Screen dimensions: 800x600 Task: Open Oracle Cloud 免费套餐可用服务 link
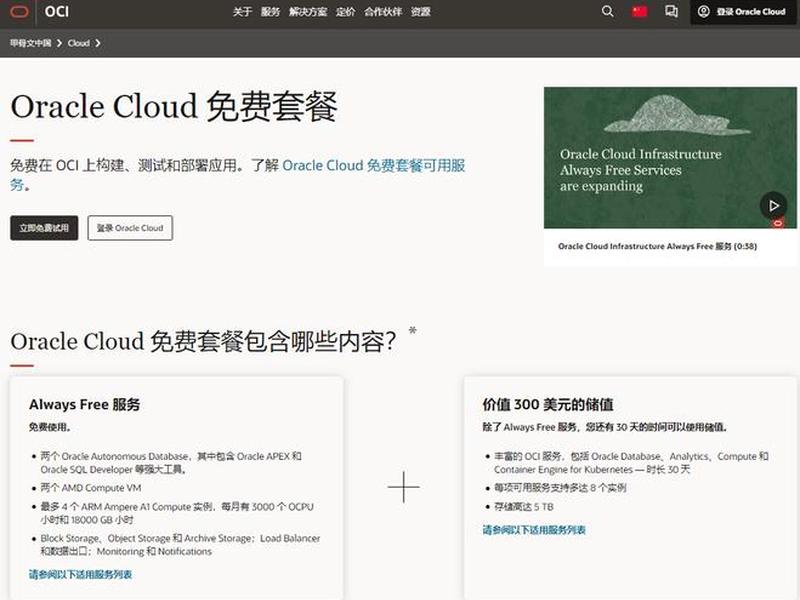click(x=373, y=165)
